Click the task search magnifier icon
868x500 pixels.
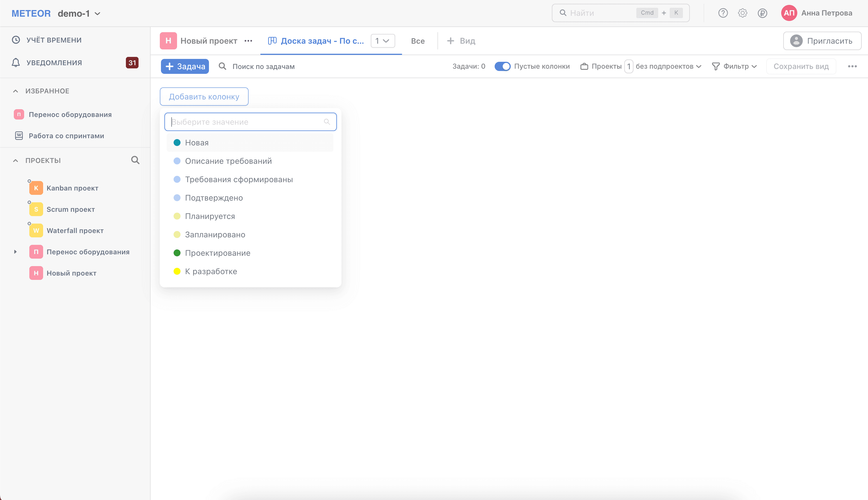[222, 66]
